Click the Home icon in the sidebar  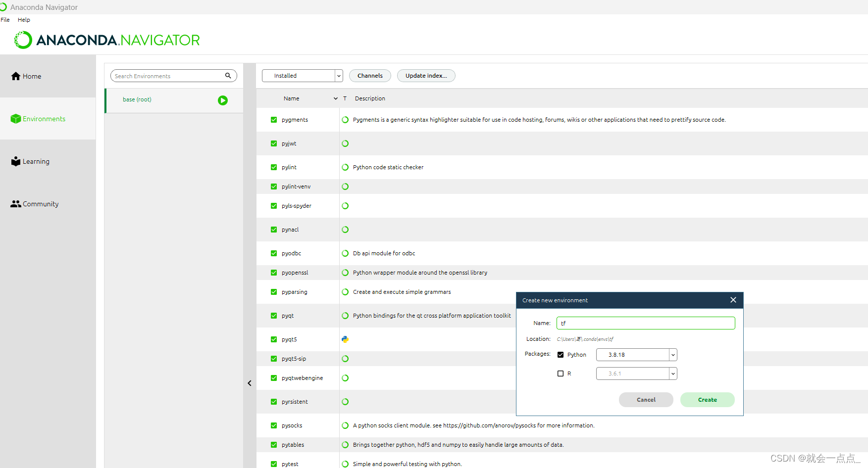coord(16,76)
